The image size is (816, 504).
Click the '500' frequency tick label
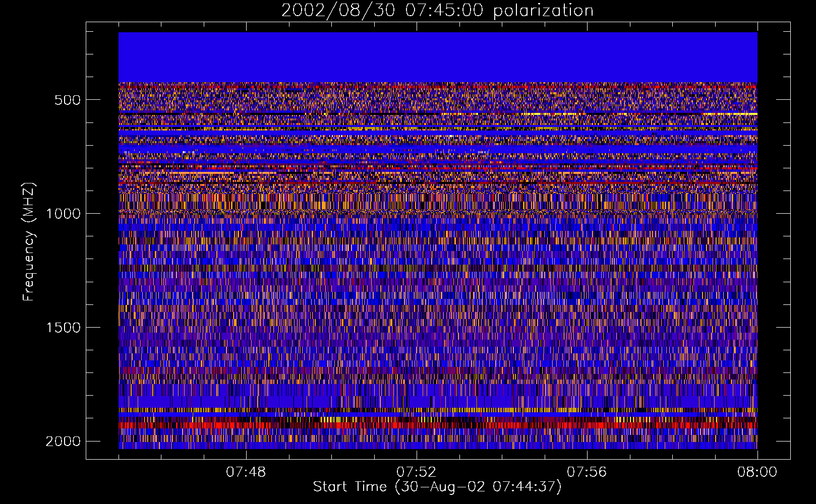click(68, 100)
